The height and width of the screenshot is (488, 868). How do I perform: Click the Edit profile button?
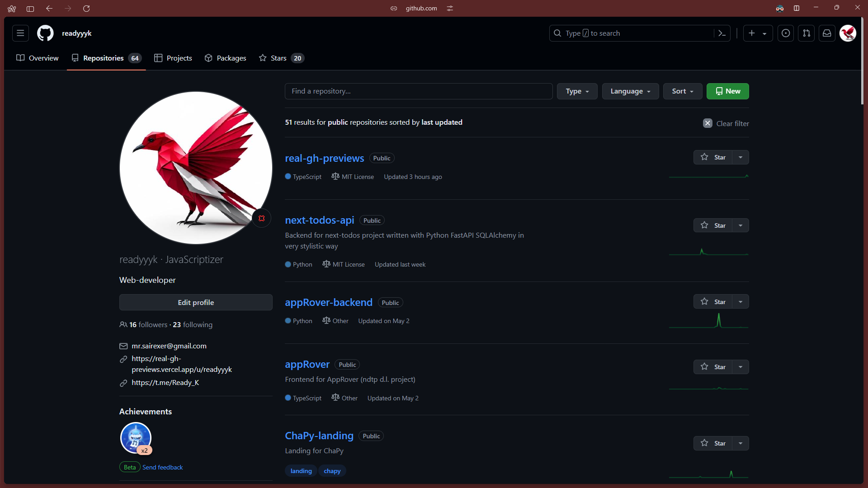196,303
